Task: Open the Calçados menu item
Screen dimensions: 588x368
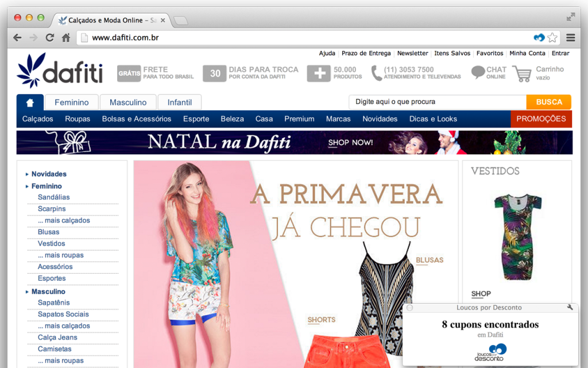Action: 38,119
